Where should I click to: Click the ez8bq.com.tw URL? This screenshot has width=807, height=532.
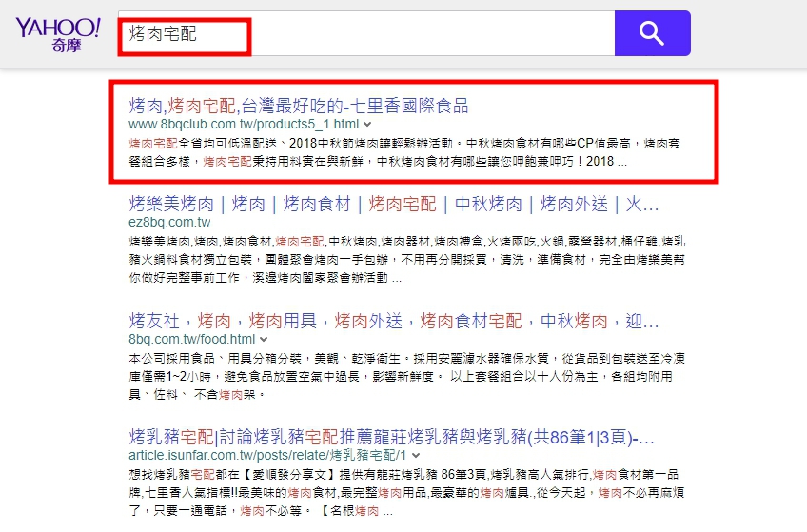[169, 223]
